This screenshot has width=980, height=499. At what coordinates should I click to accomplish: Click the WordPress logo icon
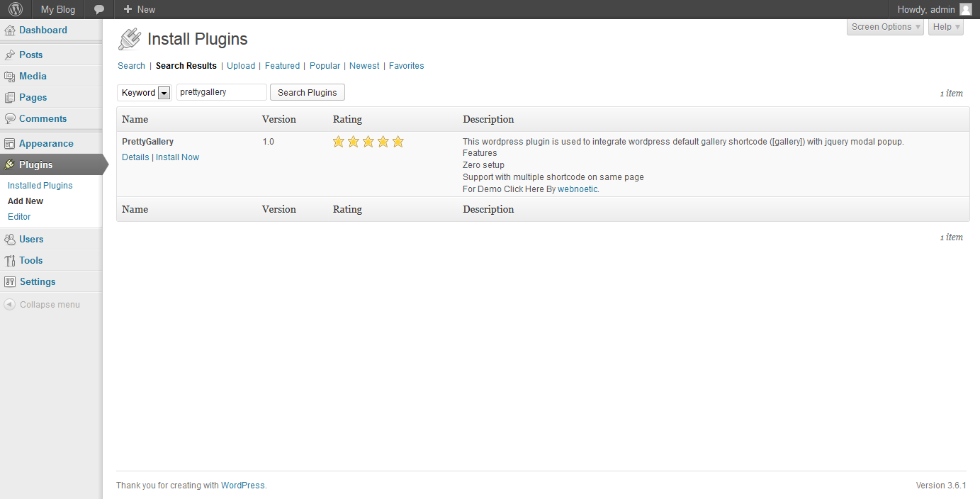point(16,9)
